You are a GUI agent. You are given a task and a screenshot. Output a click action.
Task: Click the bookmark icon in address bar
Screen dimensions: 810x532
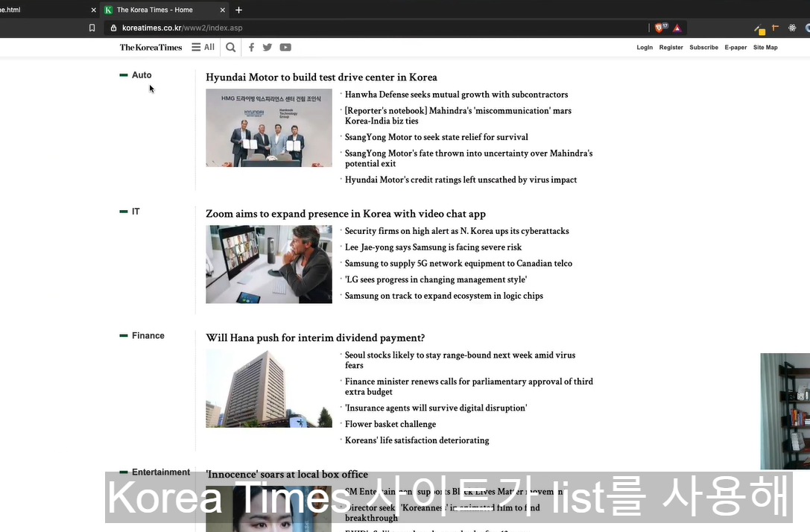point(92,28)
